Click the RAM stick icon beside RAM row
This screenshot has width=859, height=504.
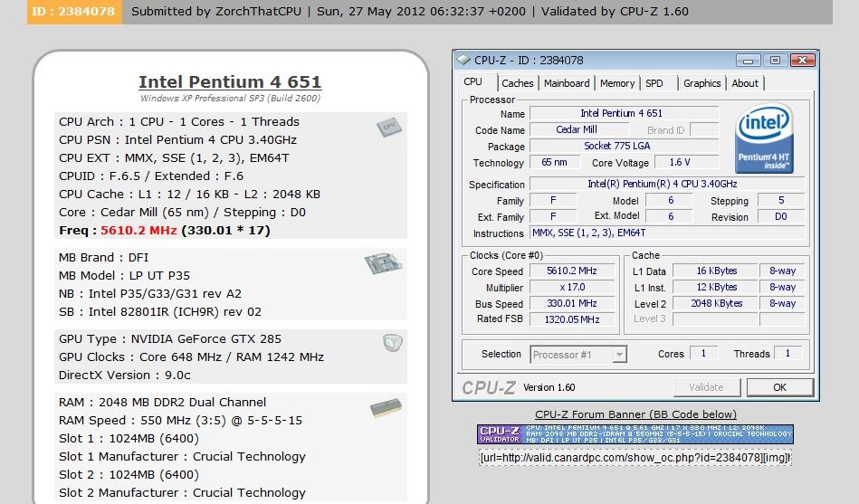tap(386, 408)
